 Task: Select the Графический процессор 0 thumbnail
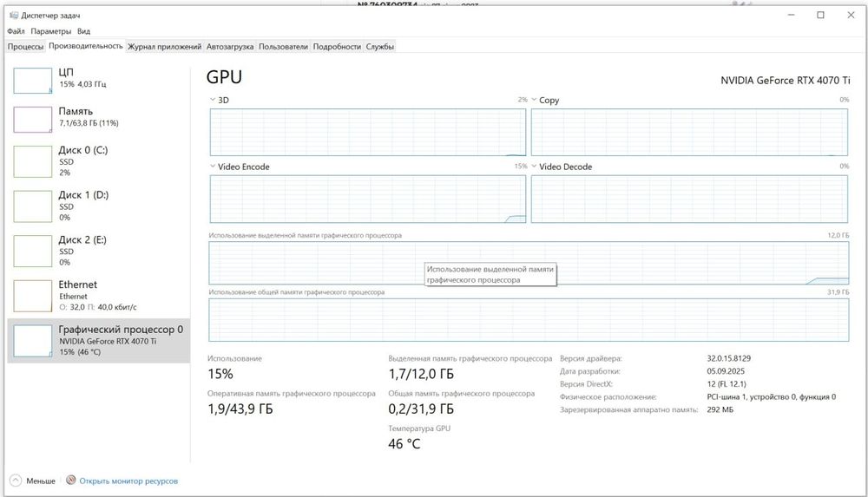(x=33, y=341)
